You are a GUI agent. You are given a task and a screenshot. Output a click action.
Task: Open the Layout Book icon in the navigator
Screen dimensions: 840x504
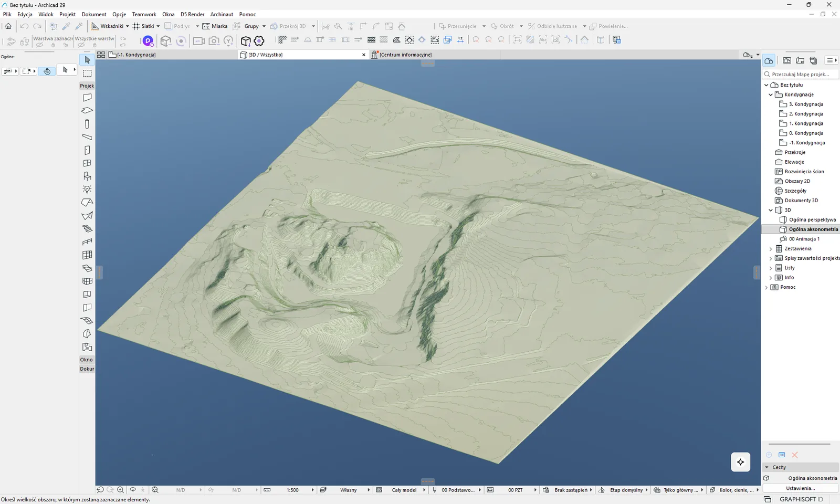coord(800,60)
